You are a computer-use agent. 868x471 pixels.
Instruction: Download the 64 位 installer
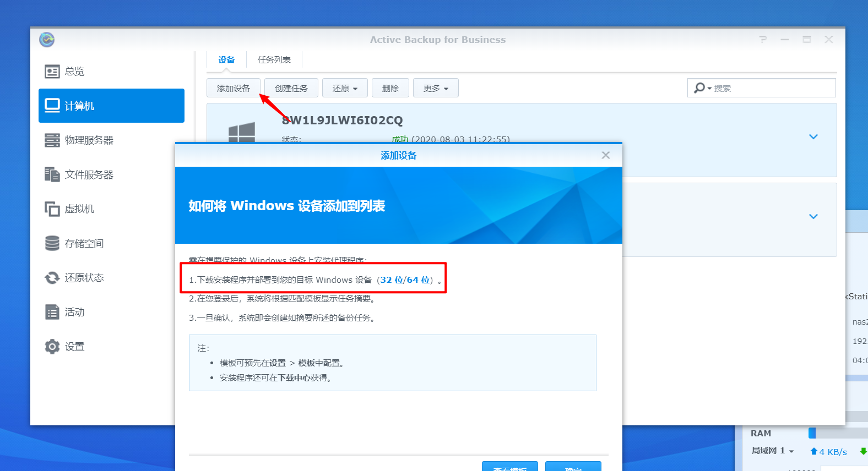click(418, 280)
